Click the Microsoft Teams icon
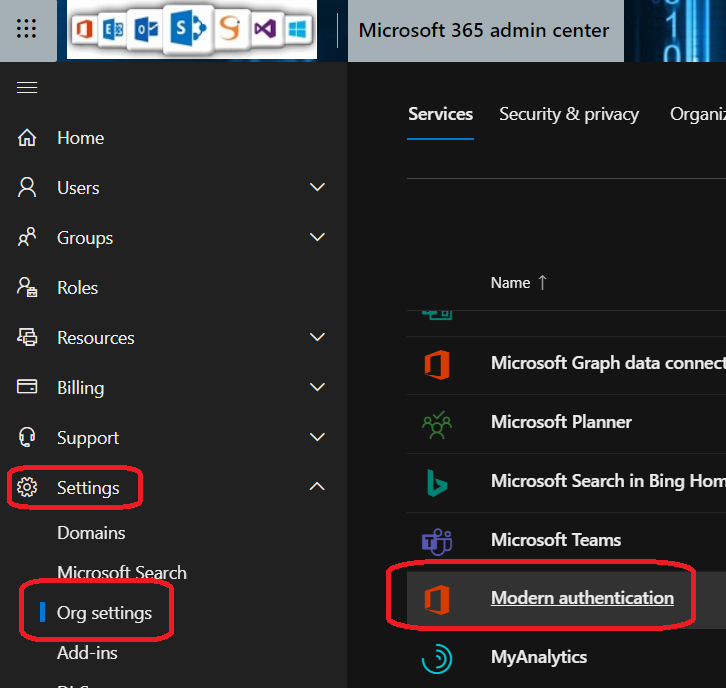The image size is (726, 688). (x=437, y=540)
